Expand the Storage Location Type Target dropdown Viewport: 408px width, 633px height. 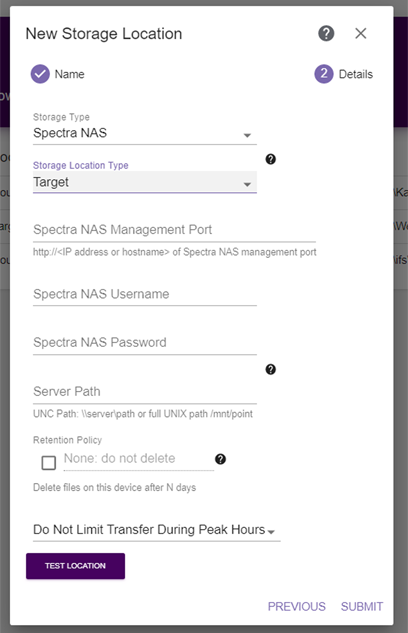(144, 182)
